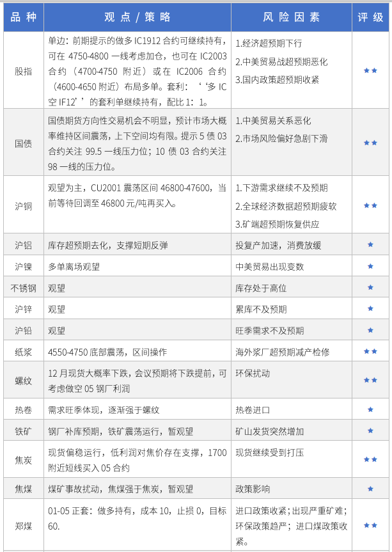Select the 沪铝 row label

point(23,245)
